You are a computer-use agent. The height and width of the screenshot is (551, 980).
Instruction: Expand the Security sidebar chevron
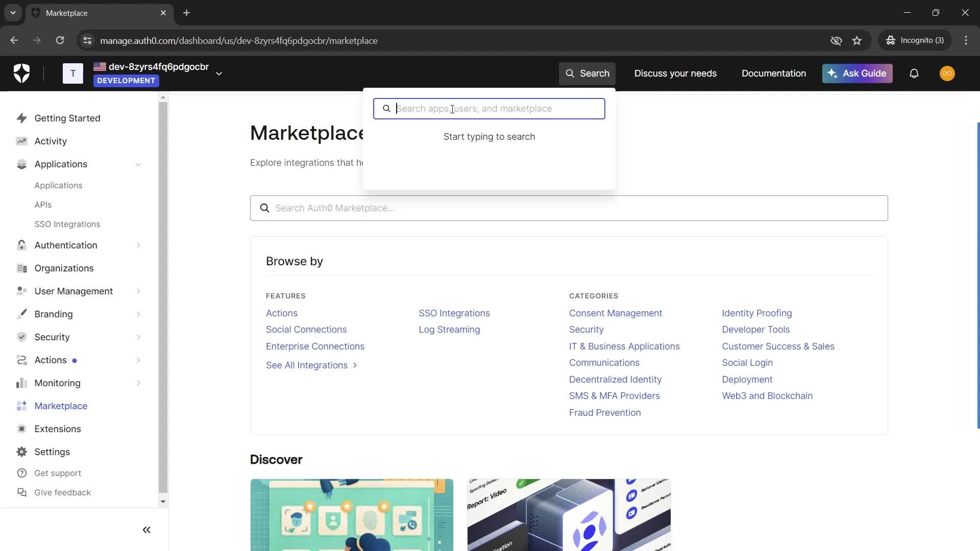[138, 337]
